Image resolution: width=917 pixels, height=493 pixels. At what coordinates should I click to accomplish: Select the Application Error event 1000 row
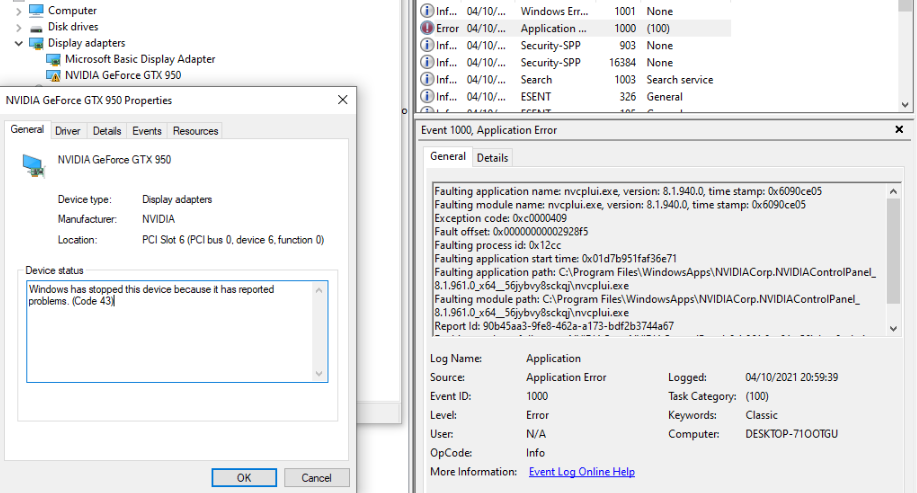click(x=574, y=28)
